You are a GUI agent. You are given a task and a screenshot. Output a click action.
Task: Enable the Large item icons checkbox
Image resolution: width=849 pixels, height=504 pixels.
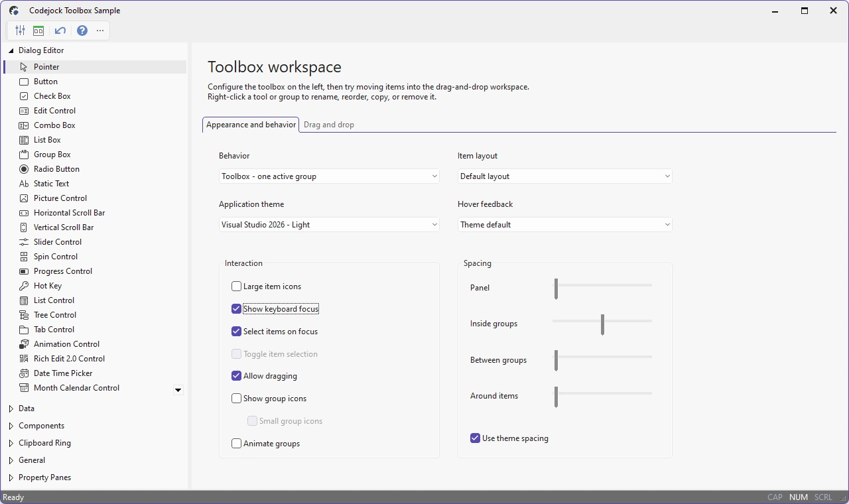pyautogui.click(x=236, y=286)
